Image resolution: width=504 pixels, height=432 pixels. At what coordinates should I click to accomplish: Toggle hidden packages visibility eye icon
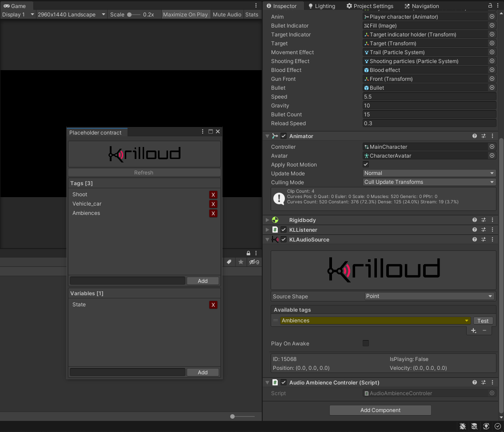pyautogui.click(x=254, y=262)
